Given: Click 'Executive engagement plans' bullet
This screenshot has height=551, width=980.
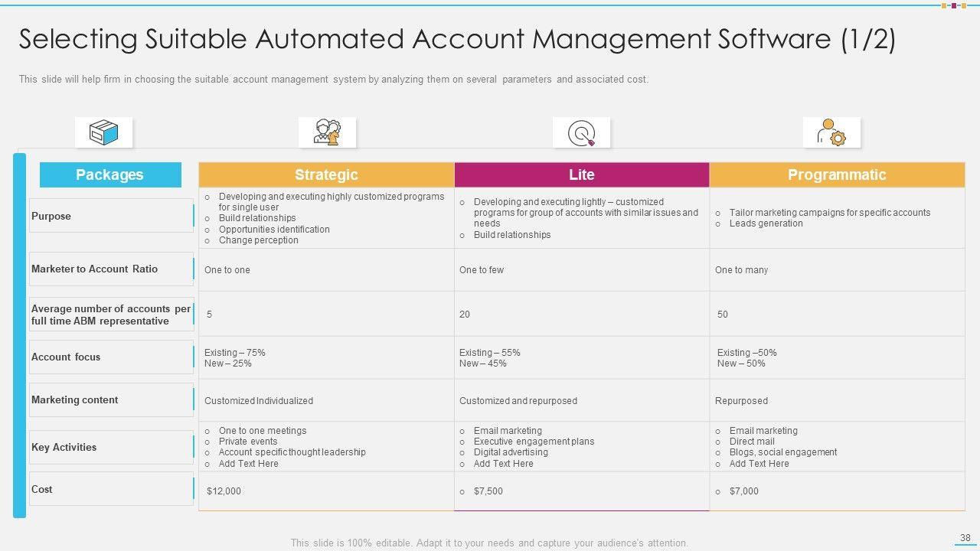Looking at the screenshot, I should [x=534, y=442].
